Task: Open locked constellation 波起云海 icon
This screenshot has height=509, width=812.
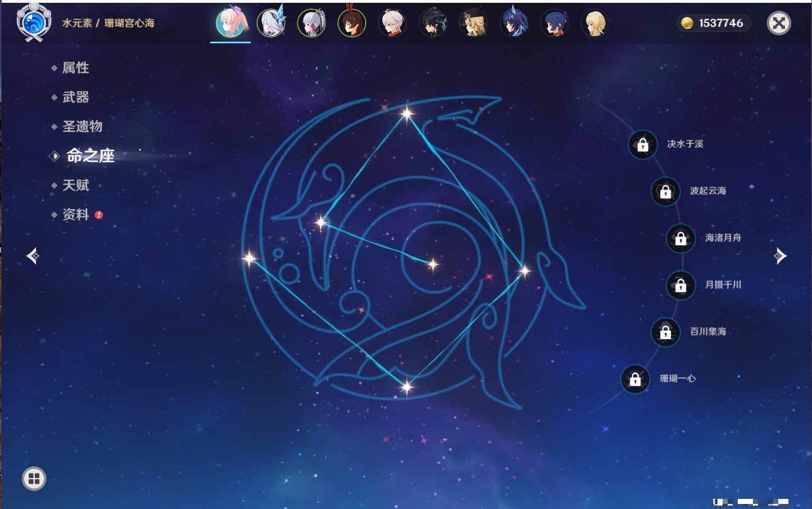Action: pos(666,192)
